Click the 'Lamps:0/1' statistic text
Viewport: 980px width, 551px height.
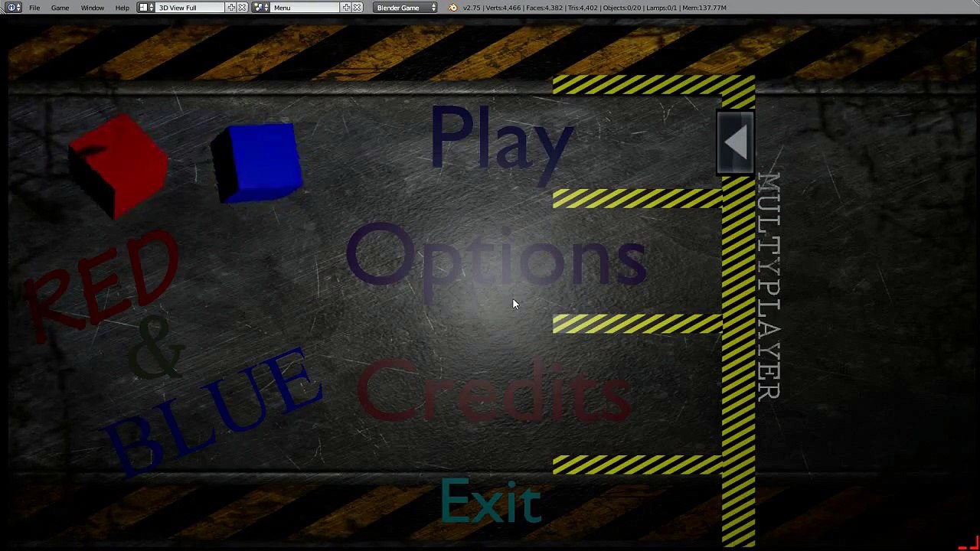(x=660, y=8)
